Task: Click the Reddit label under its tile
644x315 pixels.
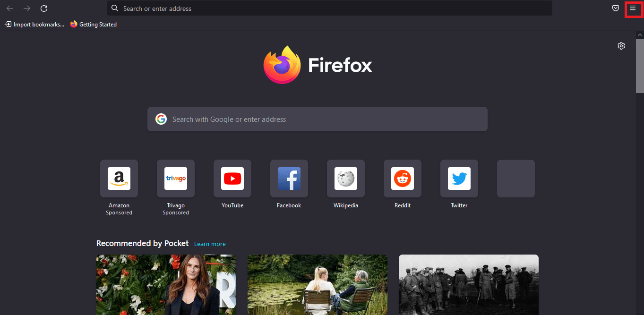Action: tap(403, 205)
